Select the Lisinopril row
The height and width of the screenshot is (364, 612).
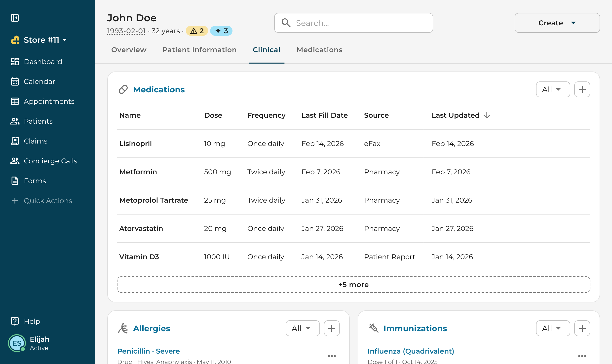tap(353, 144)
